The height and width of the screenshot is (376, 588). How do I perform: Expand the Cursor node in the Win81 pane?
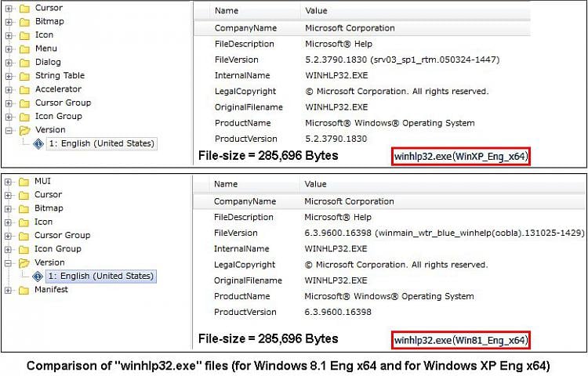[8, 196]
